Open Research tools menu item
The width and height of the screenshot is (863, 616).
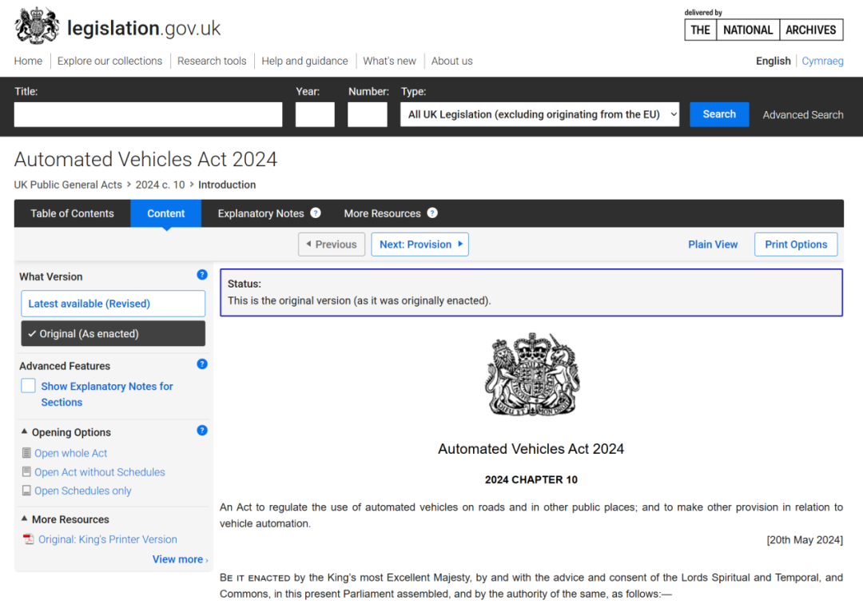pyautogui.click(x=212, y=61)
